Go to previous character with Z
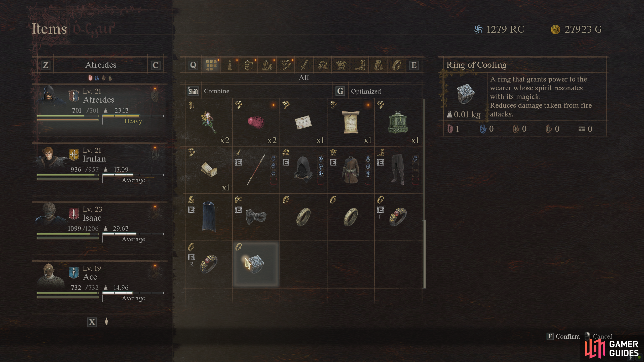The height and width of the screenshot is (362, 644). point(46,65)
